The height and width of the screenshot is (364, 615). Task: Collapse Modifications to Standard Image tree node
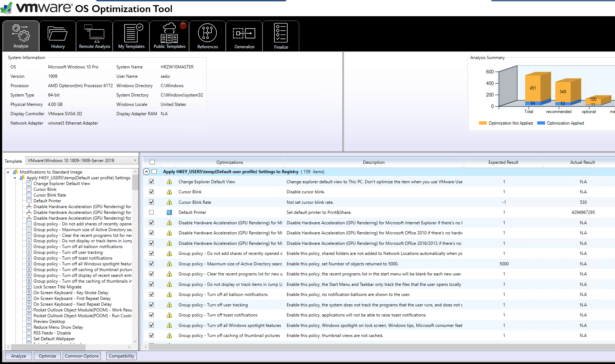(x=8, y=172)
